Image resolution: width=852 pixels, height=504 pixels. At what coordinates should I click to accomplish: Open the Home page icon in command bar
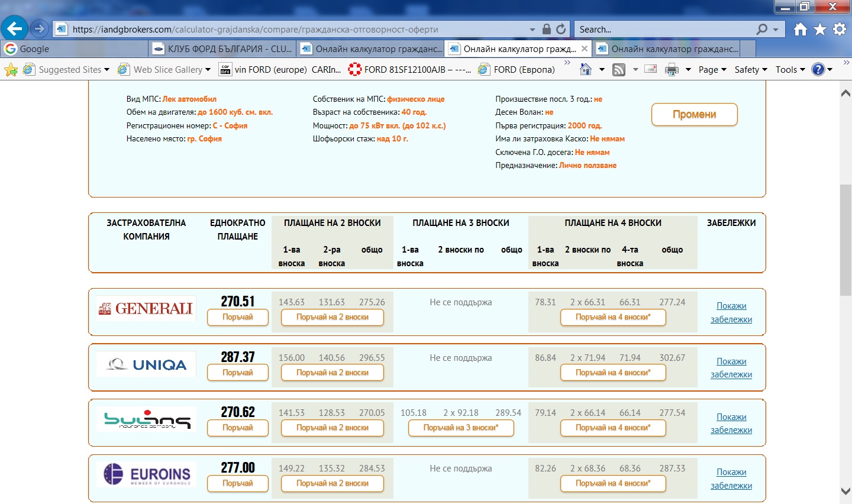(x=586, y=70)
